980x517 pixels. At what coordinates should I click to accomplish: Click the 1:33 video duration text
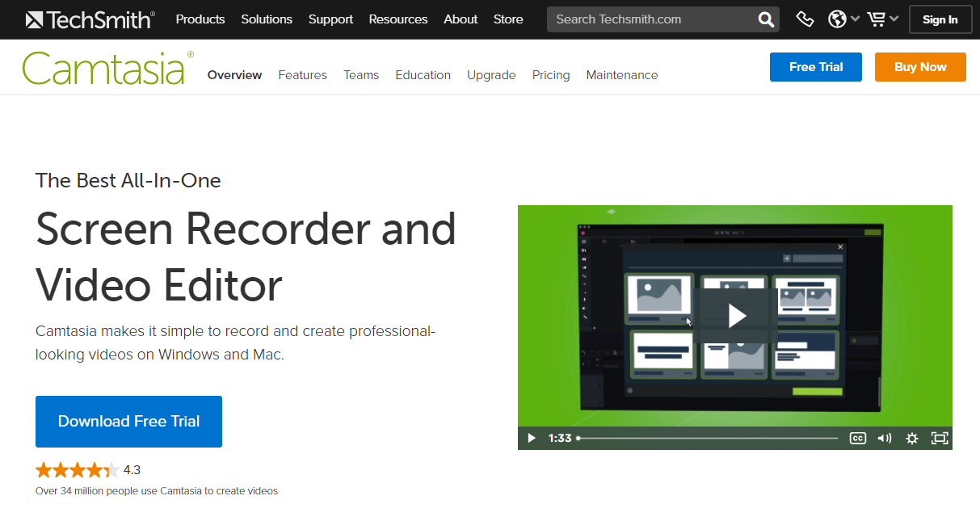point(560,439)
